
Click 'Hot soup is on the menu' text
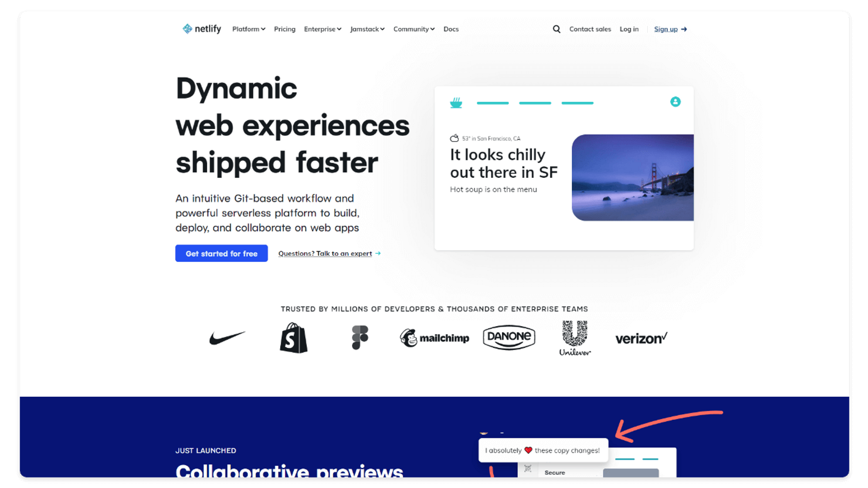click(x=493, y=189)
